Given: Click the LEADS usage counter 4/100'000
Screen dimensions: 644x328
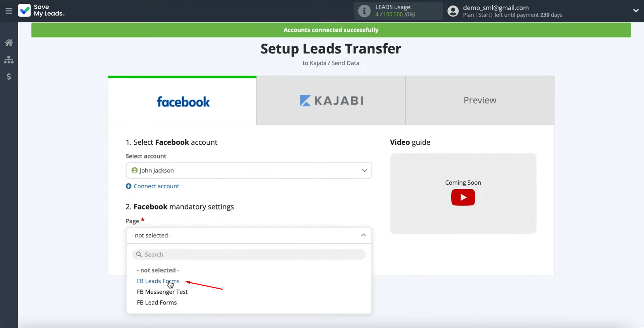Looking at the screenshot, I should [395, 14].
